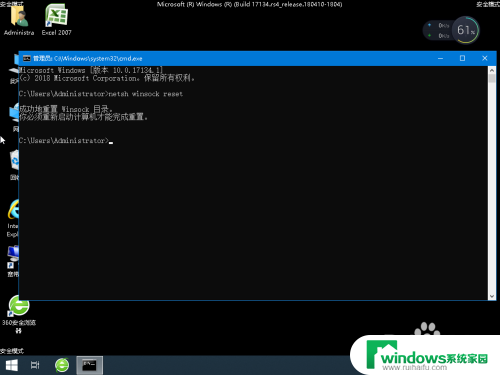Click the restart required message line
The image size is (500, 375).
(x=83, y=117)
